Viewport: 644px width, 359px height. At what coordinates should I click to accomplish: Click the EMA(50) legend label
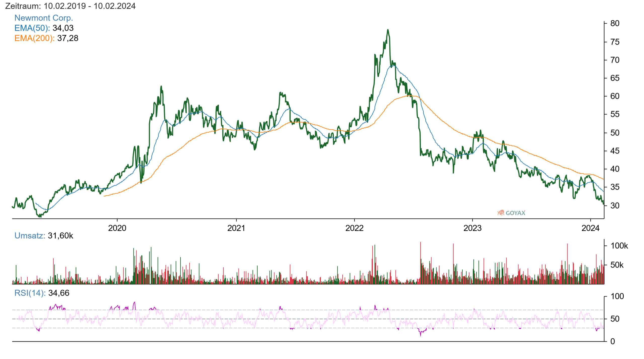coord(32,28)
